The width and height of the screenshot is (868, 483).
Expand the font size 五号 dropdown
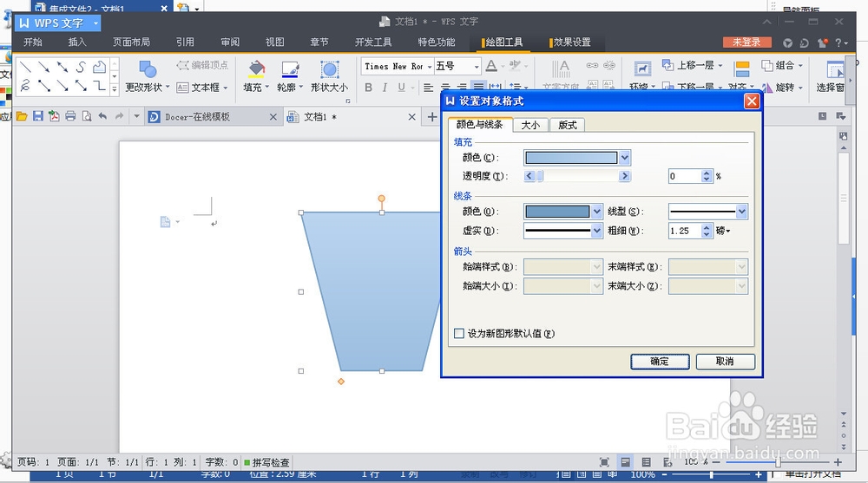(476, 67)
